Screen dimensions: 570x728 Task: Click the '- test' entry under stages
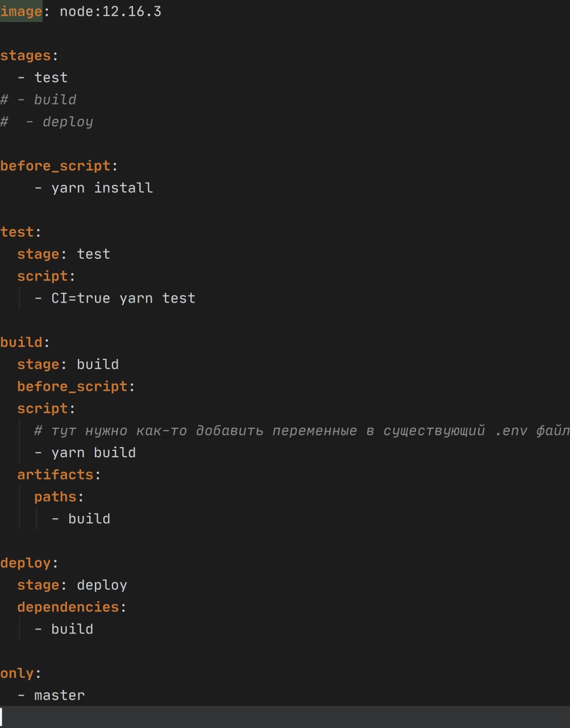tap(43, 77)
